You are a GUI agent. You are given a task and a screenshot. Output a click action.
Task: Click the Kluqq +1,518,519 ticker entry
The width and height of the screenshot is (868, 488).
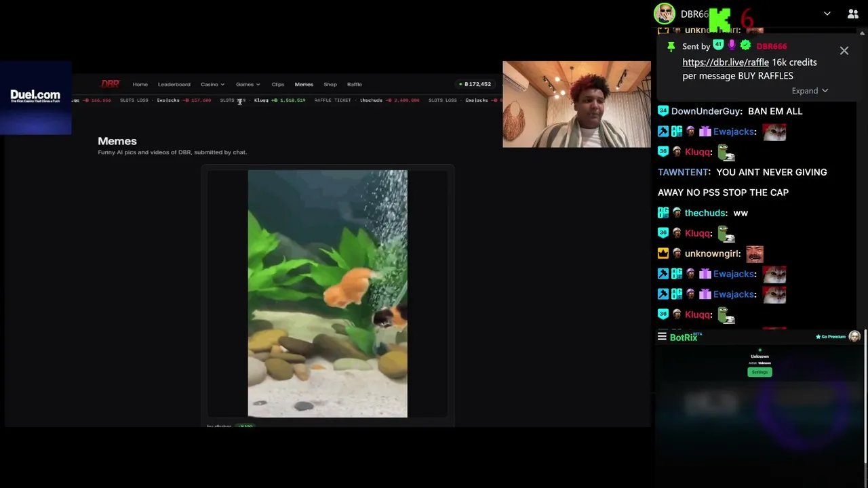point(280,100)
